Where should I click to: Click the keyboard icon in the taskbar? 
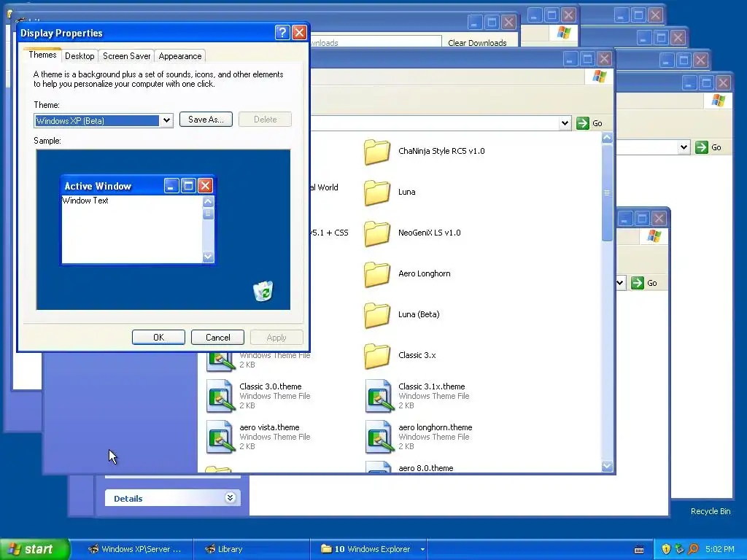[x=639, y=550]
